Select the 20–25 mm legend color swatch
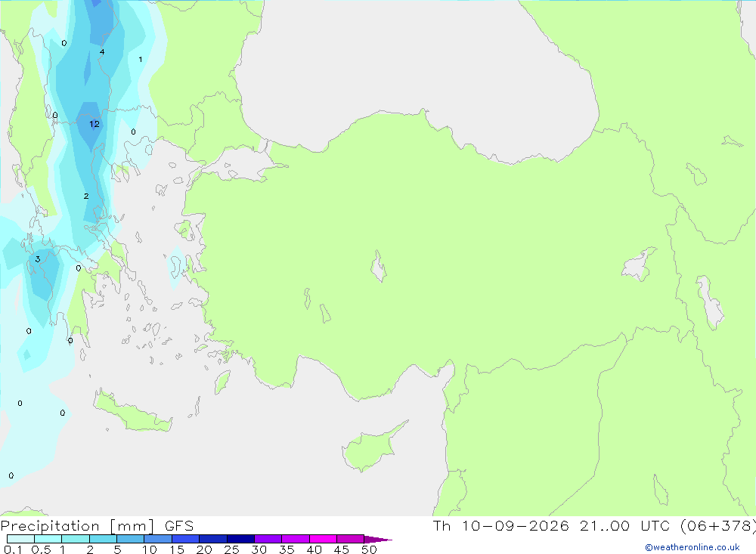This screenshot has height=554, width=756. pos(212,539)
